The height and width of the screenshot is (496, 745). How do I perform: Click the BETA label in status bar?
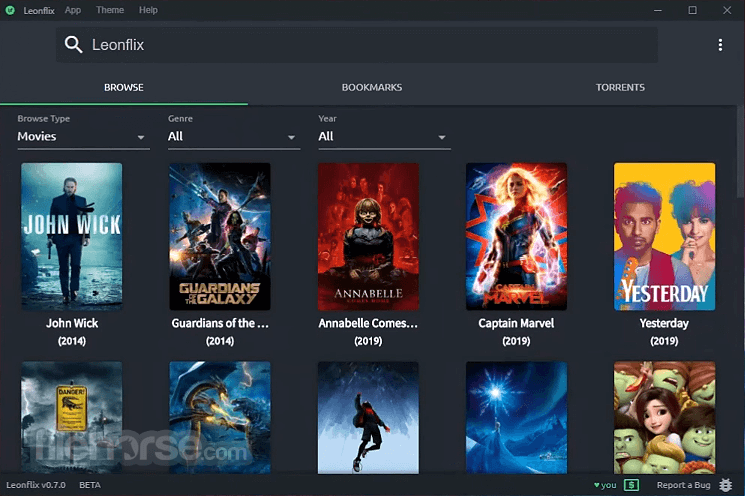[x=90, y=485]
